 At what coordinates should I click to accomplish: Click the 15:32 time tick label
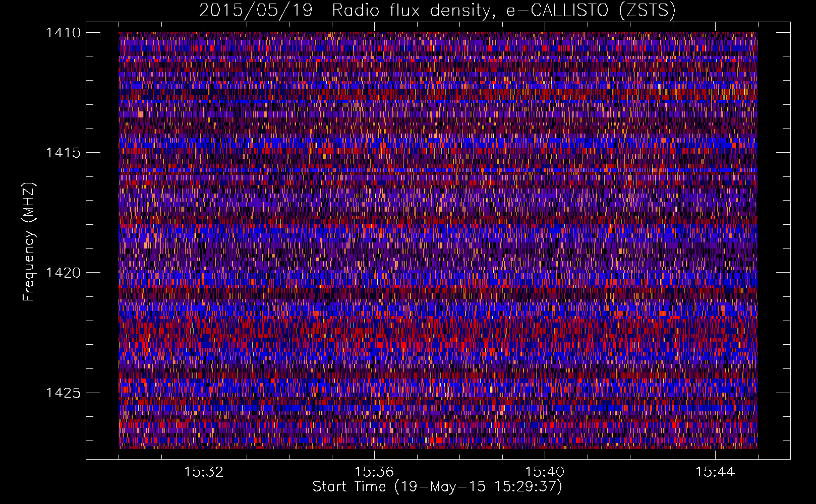[204, 472]
